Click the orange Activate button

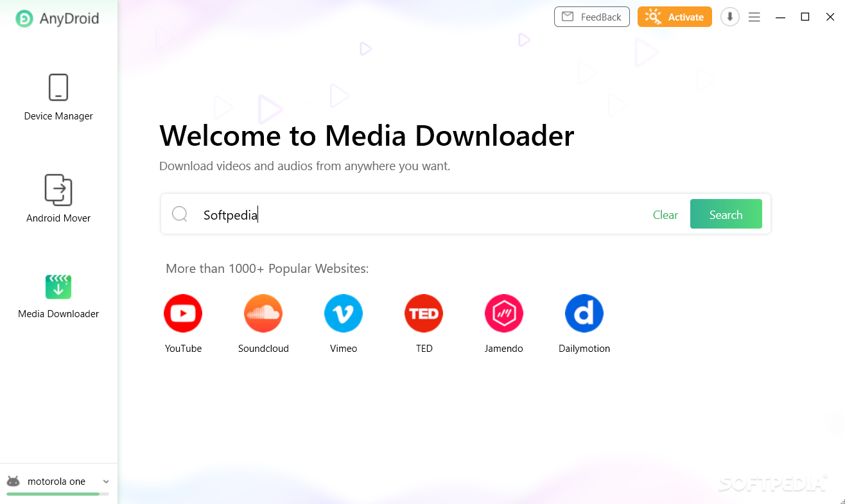point(675,17)
